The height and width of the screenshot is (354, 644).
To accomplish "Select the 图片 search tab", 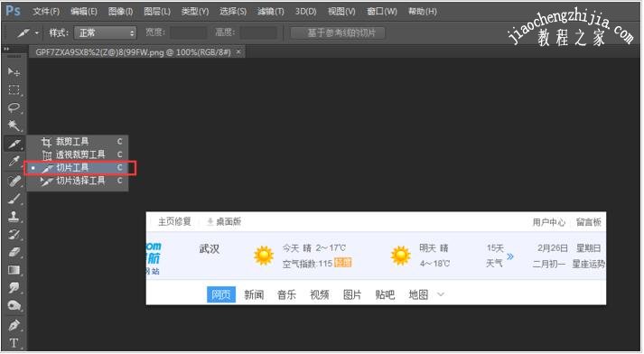I will point(352,295).
